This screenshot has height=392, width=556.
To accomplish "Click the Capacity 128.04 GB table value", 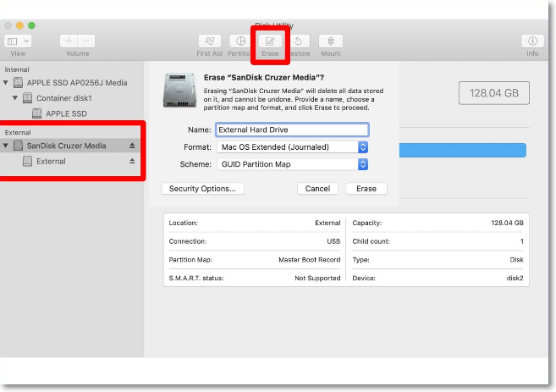I will point(507,223).
